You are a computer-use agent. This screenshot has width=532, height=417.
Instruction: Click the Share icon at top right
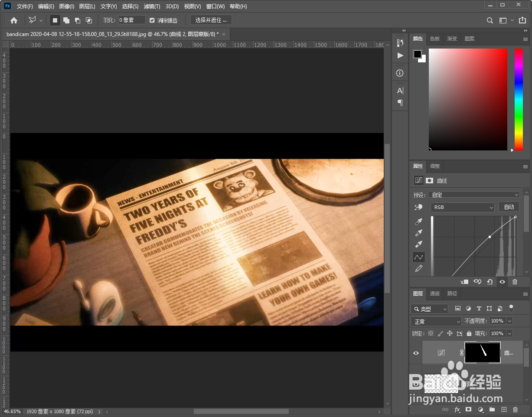(522, 20)
